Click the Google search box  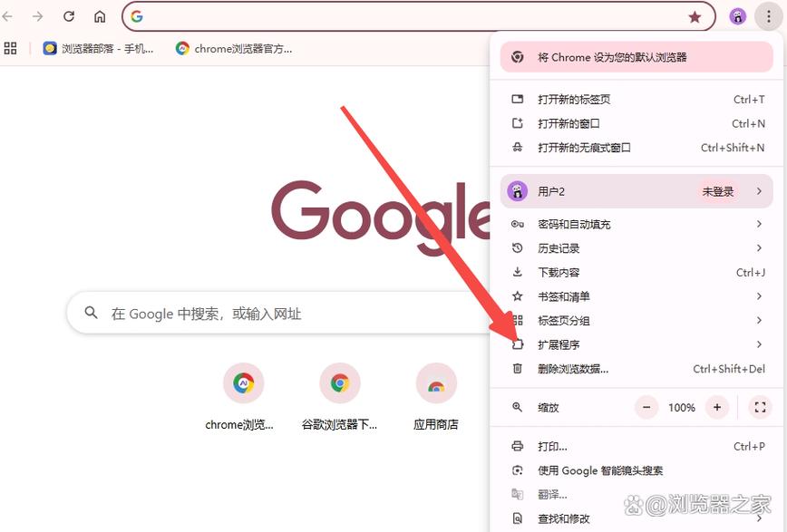coord(278,314)
